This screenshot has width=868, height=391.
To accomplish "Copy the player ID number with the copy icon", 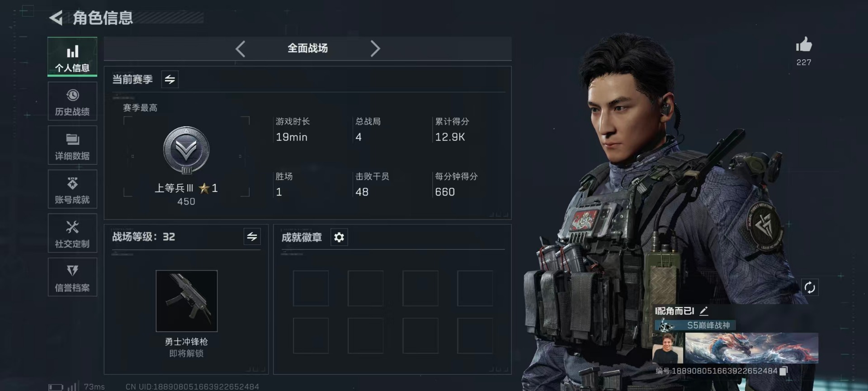I will coord(784,371).
